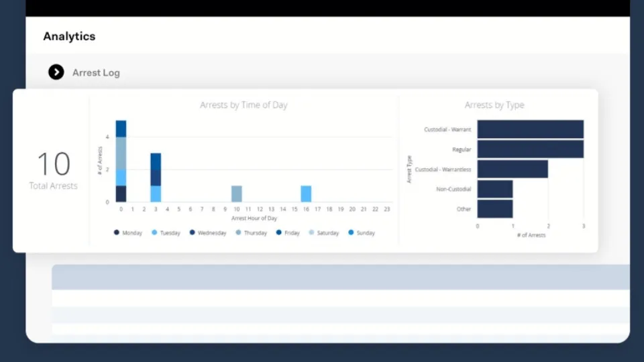Toggle Monday series in chart legend

pos(127,233)
